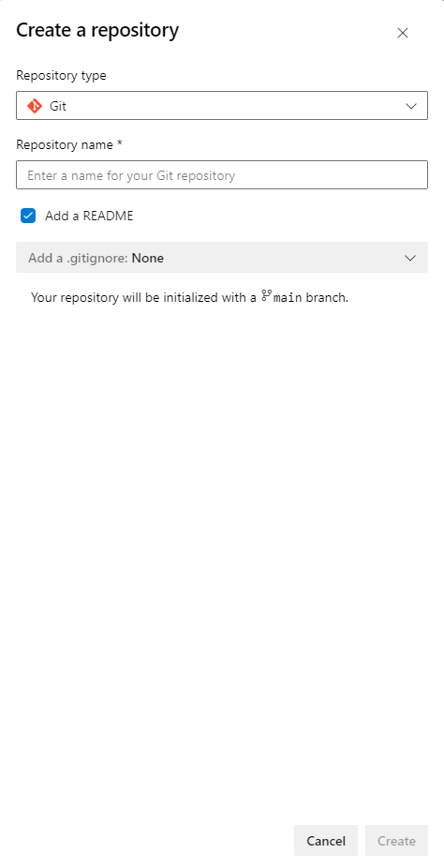Image resolution: width=444 pixels, height=868 pixels.
Task: Click the branch icon beside main
Action: coord(267,295)
